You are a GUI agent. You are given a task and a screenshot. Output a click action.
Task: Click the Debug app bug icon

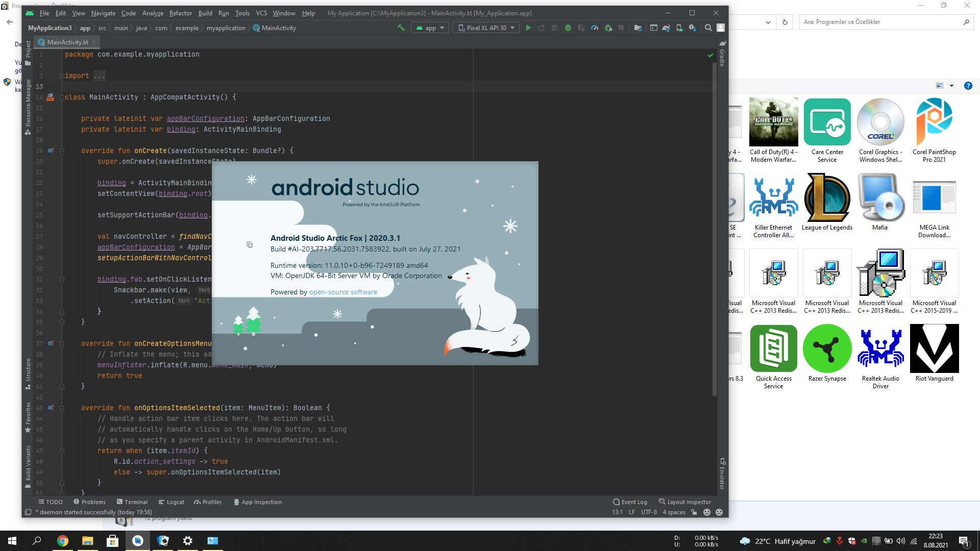tap(568, 28)
